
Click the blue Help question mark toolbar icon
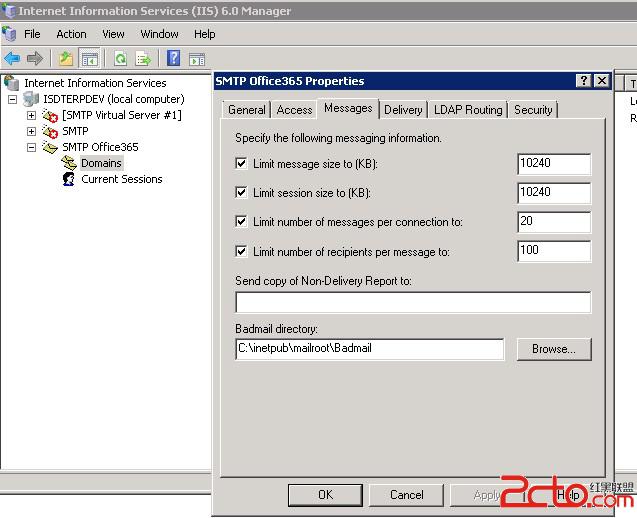click(x=173, y=58)
